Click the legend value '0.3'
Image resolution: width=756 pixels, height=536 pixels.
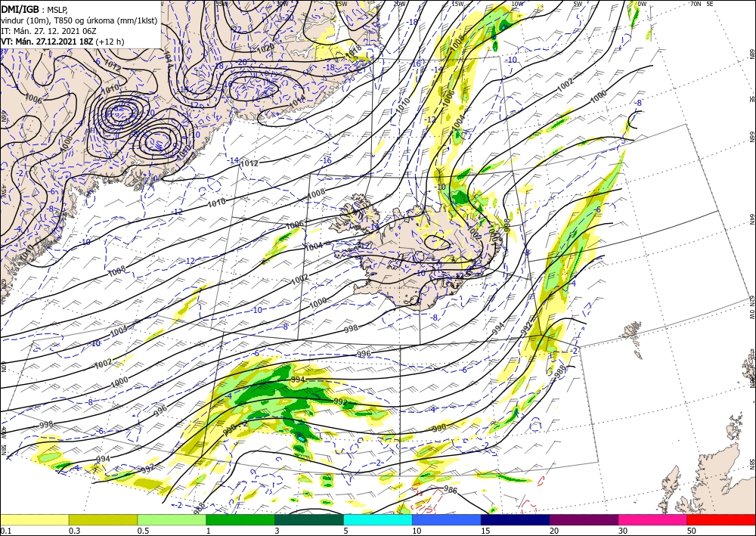pyautogui.click(x=74, y=531)
